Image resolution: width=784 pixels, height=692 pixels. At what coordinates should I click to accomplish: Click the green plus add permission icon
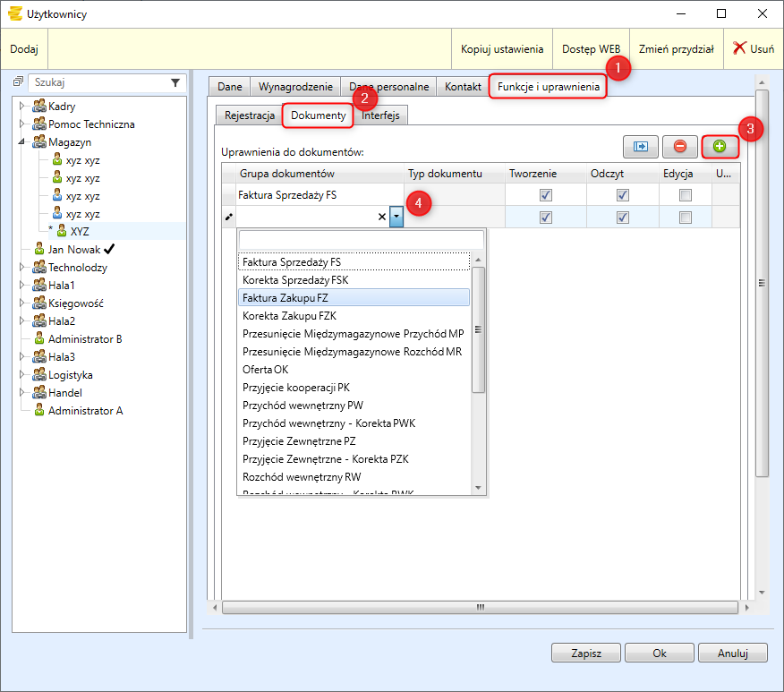point(720,146)
